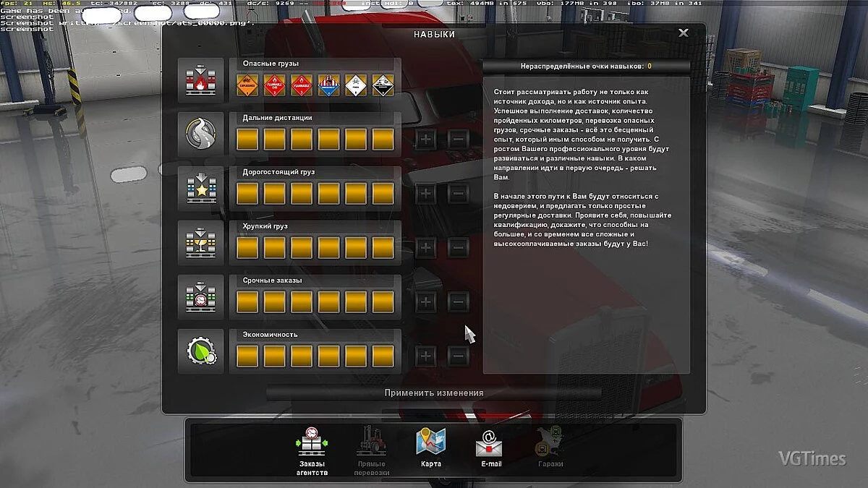The height and width of the screenshot is (488, 868).
Task: Click the Срочные заказы heading text
Action: pos(272,281)
